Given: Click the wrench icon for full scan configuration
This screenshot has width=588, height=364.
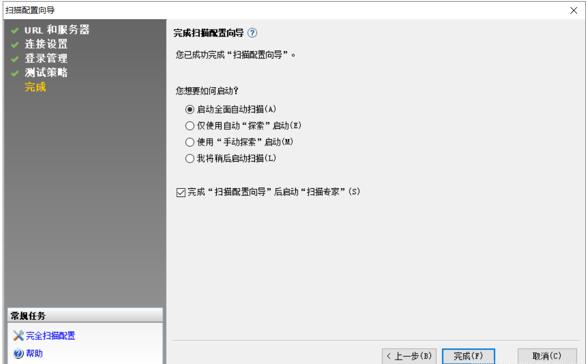Looking at the screenshot, I should coord(18,335).
